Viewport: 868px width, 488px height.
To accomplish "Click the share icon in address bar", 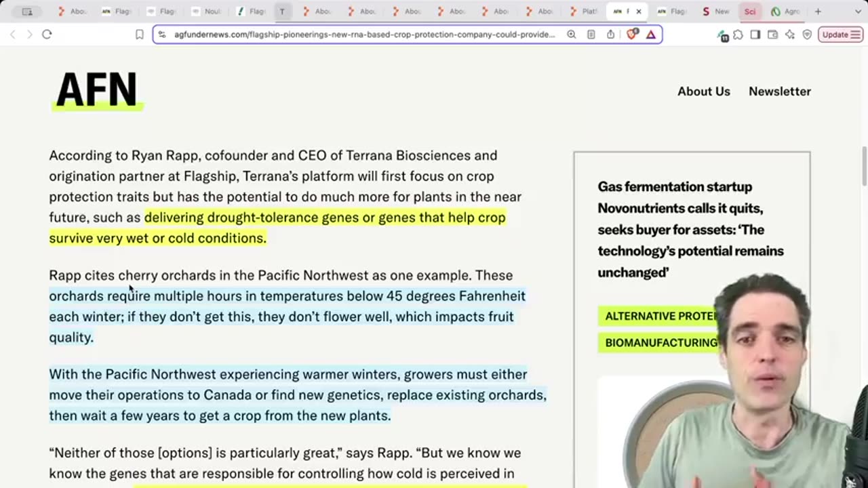I will click(x=611, y=35).
